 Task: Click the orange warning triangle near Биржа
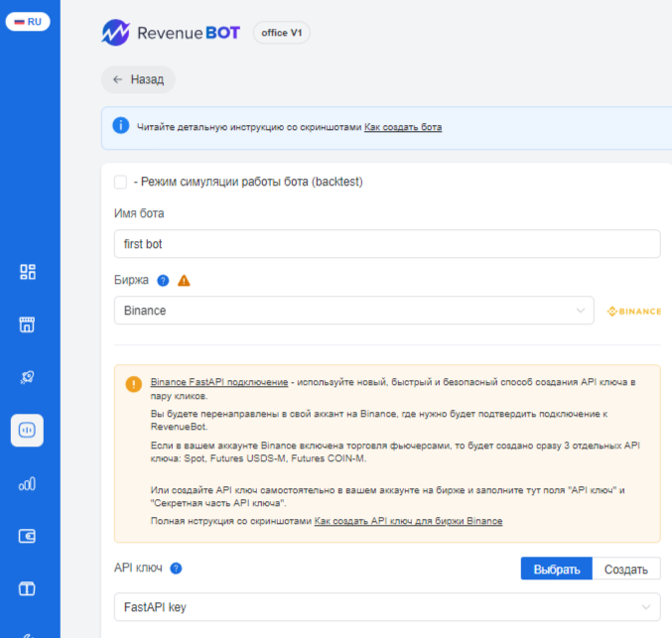click(183, 281)
